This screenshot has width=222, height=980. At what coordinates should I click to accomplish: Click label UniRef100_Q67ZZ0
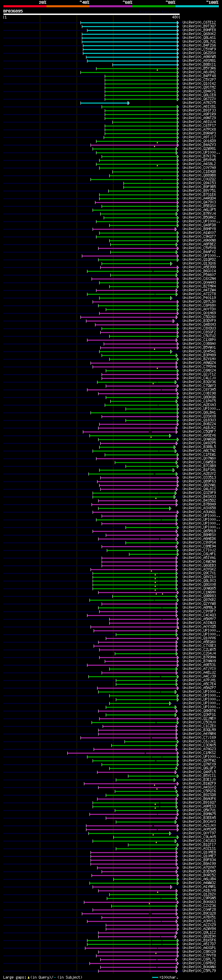click(x=199, y=99)
